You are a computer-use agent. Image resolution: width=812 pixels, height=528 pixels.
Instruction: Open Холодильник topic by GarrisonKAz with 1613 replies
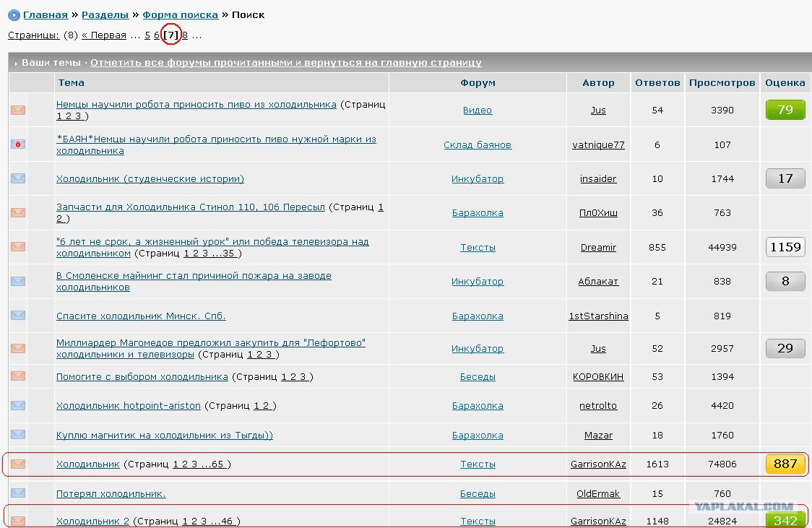88,464
